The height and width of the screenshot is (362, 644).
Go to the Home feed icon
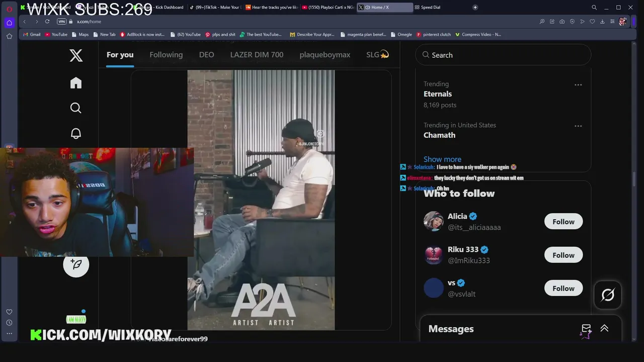tap(76, 83)
